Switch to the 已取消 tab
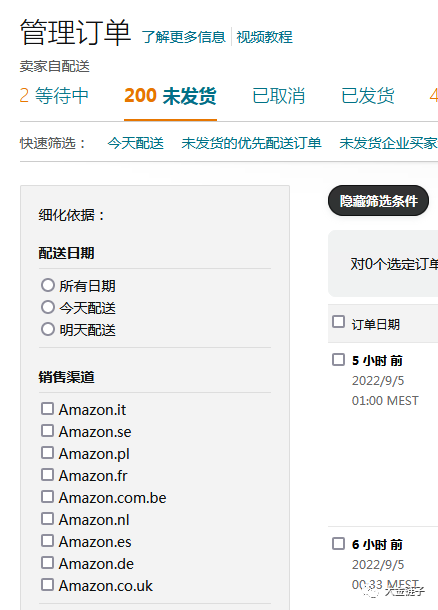438x610 pixels. point(278,96)
